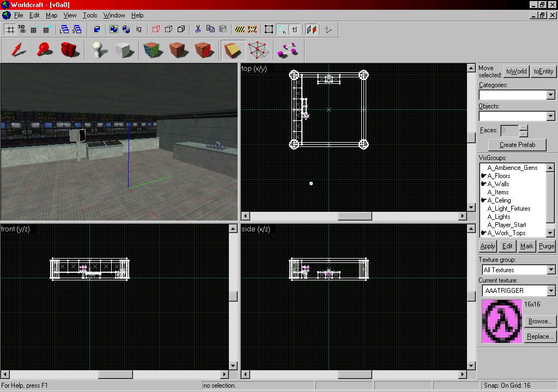Click the texture Replace... button

(540, 336)
